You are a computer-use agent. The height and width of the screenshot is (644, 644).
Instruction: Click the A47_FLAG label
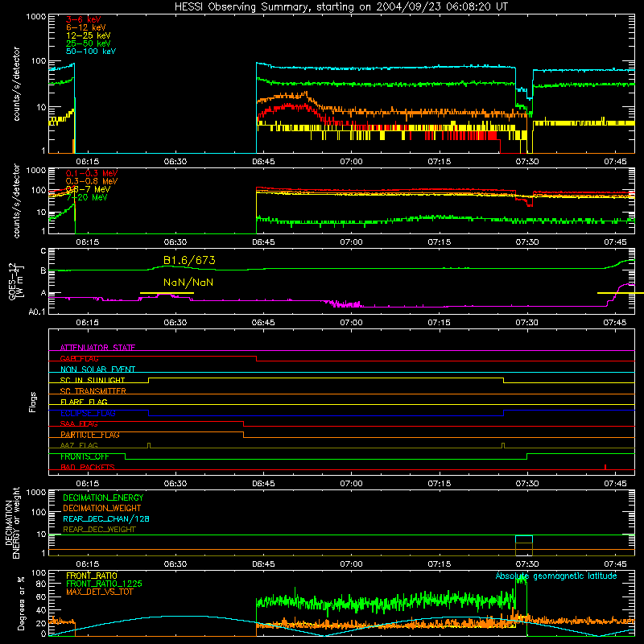tap(79, 445)
